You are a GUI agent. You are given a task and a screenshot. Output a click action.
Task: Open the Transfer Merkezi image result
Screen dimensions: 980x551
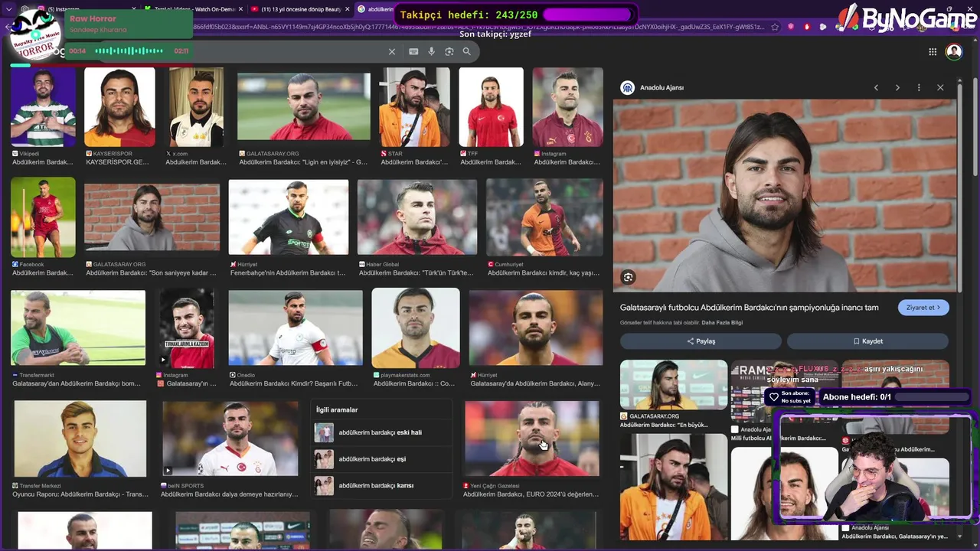pos(80,439)
